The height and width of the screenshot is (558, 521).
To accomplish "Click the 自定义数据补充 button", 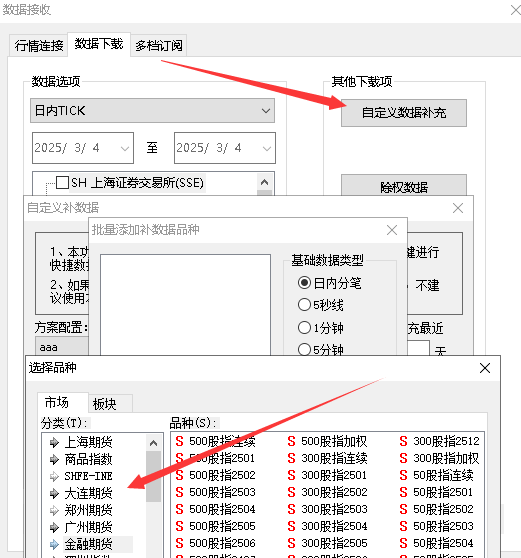I will point(404,113).
